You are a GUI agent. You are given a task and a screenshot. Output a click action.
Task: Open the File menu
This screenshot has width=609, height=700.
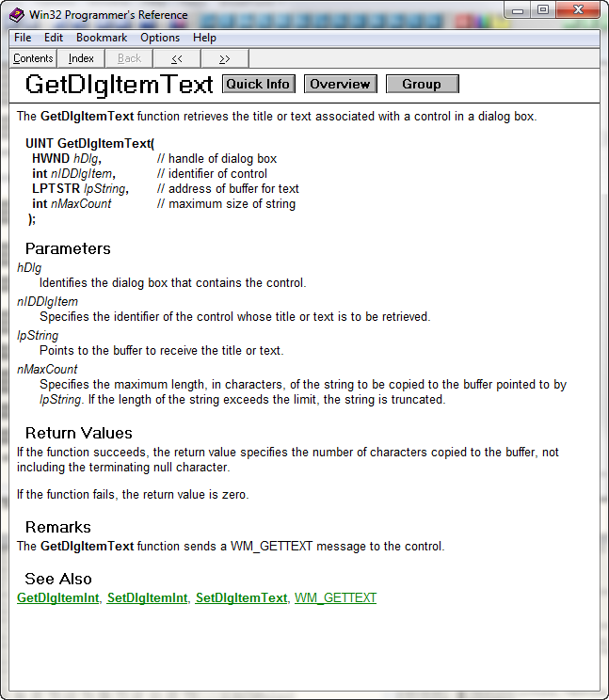click(x=23, y=38)
